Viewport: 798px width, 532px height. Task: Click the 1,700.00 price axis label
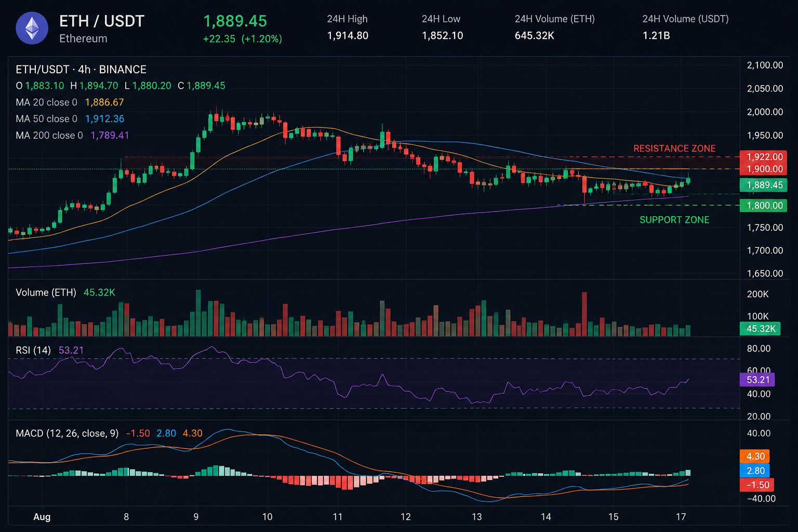(765, 250)
